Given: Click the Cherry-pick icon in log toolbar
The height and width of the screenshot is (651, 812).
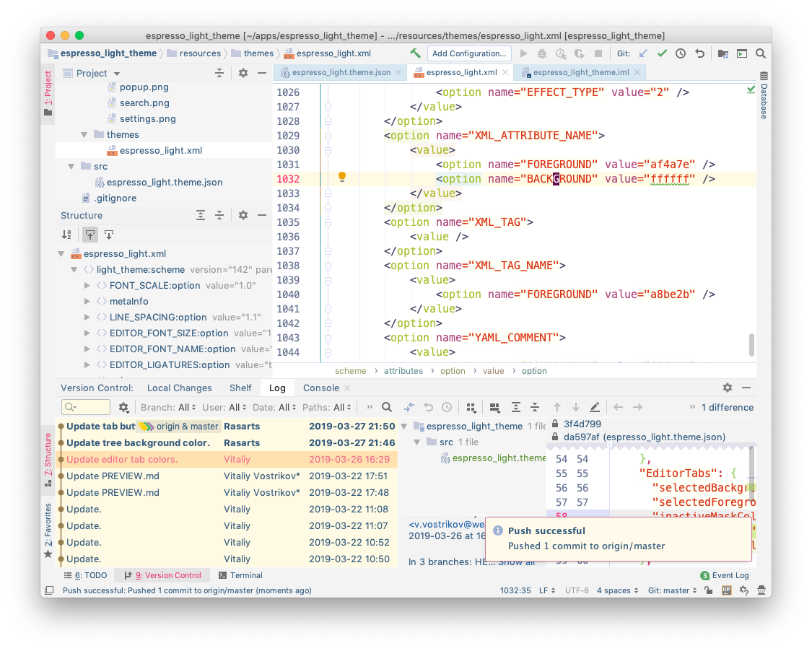Looking at the screenshot, I should click(409, 407).
